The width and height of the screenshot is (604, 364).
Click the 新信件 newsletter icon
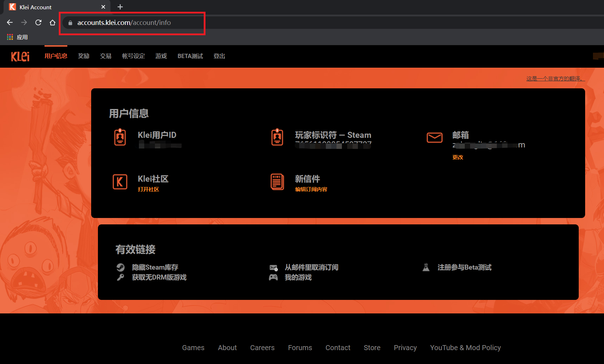coord(277,182)
